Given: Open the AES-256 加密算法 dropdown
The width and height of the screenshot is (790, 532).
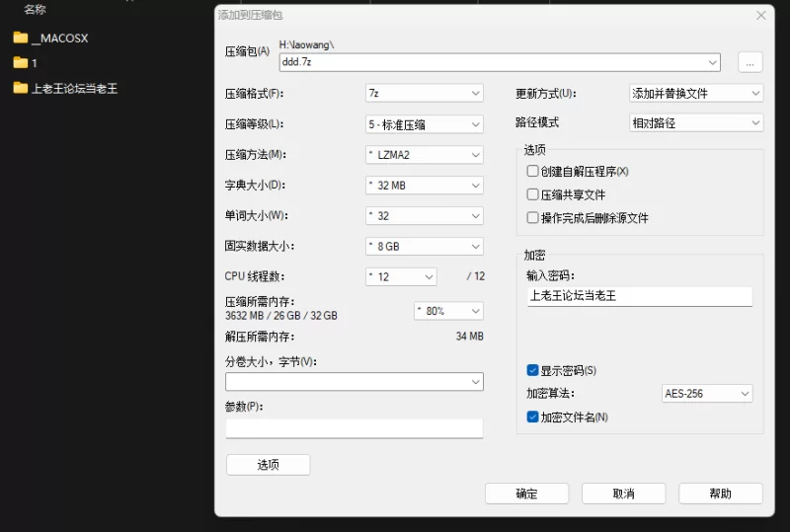Looking at the screenshot, I should click(706, 394).
